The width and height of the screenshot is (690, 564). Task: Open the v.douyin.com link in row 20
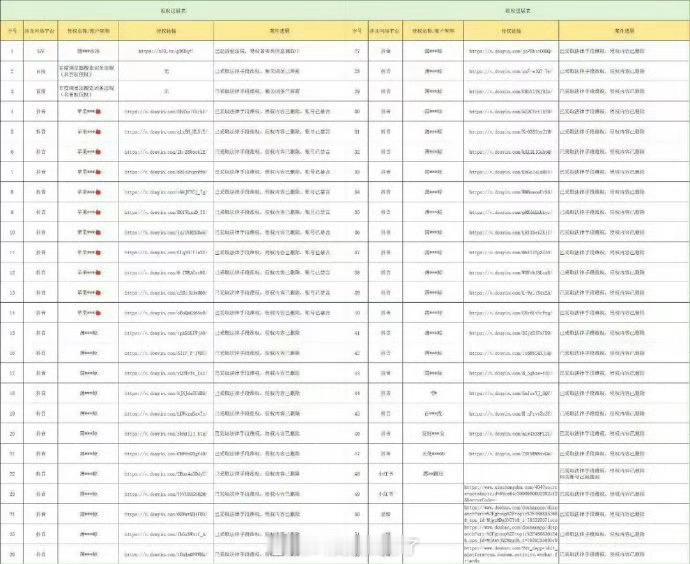click(165, 434)
